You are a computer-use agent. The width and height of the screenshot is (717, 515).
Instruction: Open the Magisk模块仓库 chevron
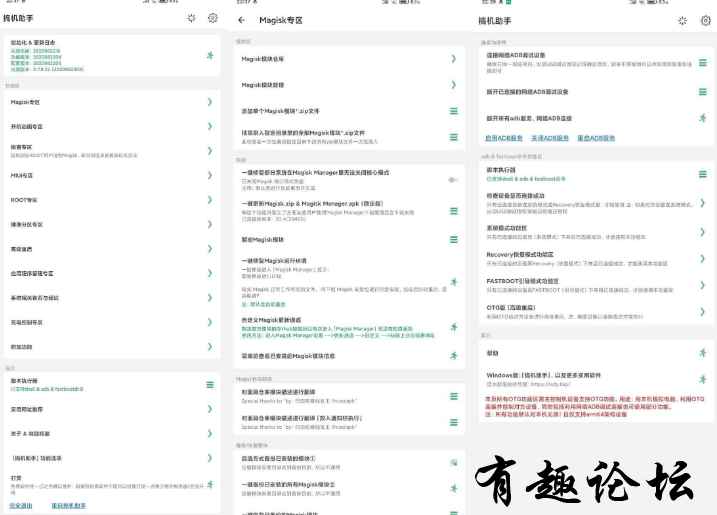[x=454, y=59]
